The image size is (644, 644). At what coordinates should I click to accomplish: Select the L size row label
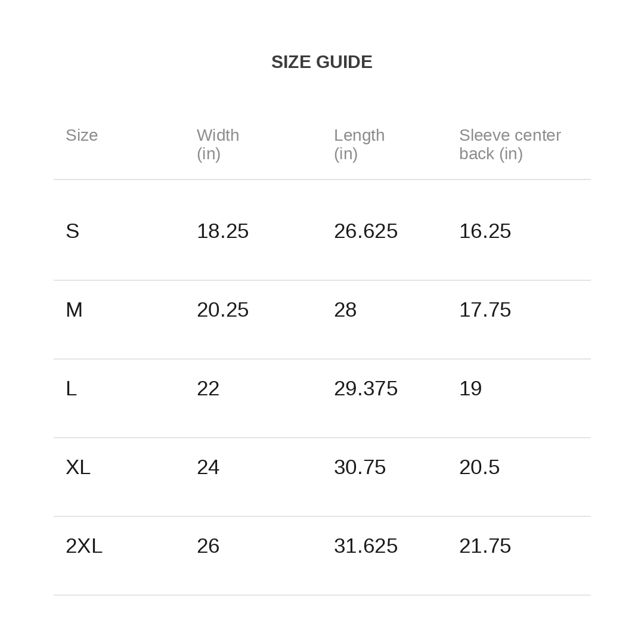tap(71, 389)
